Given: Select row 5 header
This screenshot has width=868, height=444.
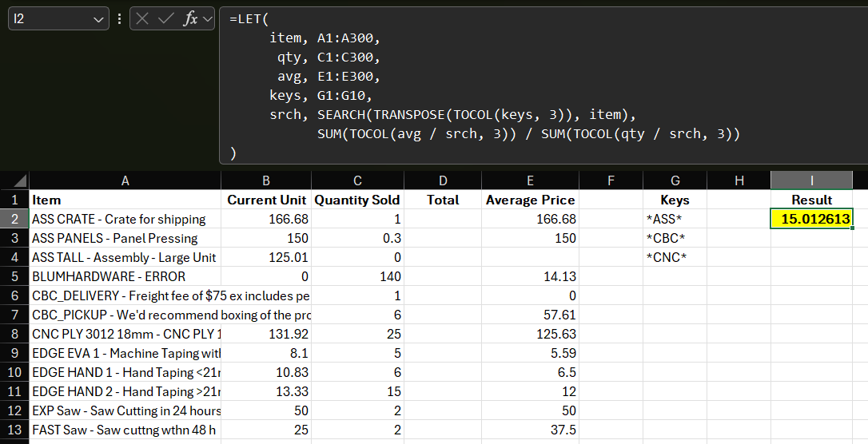Looking at the screenshot, I should click(x=14, y=276).
